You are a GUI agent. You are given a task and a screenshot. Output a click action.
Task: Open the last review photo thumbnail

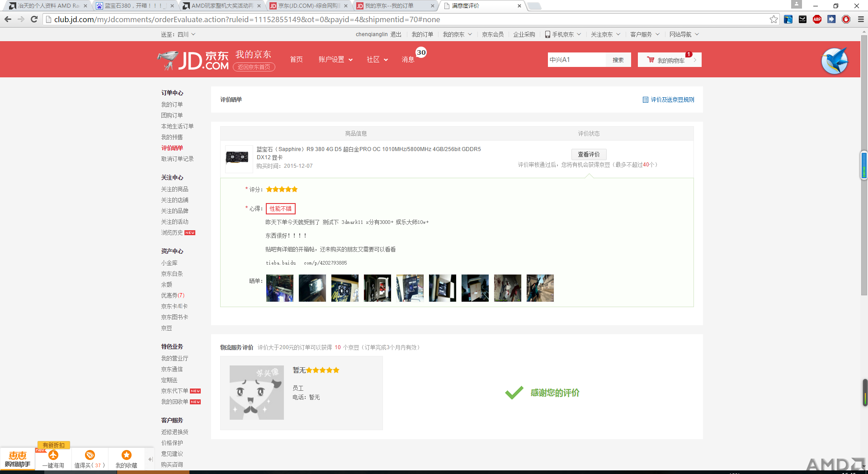pos(540,288)
